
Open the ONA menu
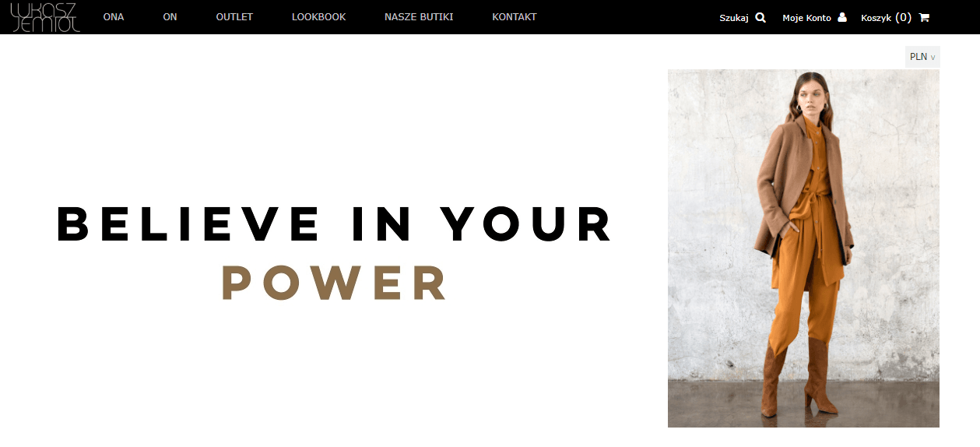point(114,17)
